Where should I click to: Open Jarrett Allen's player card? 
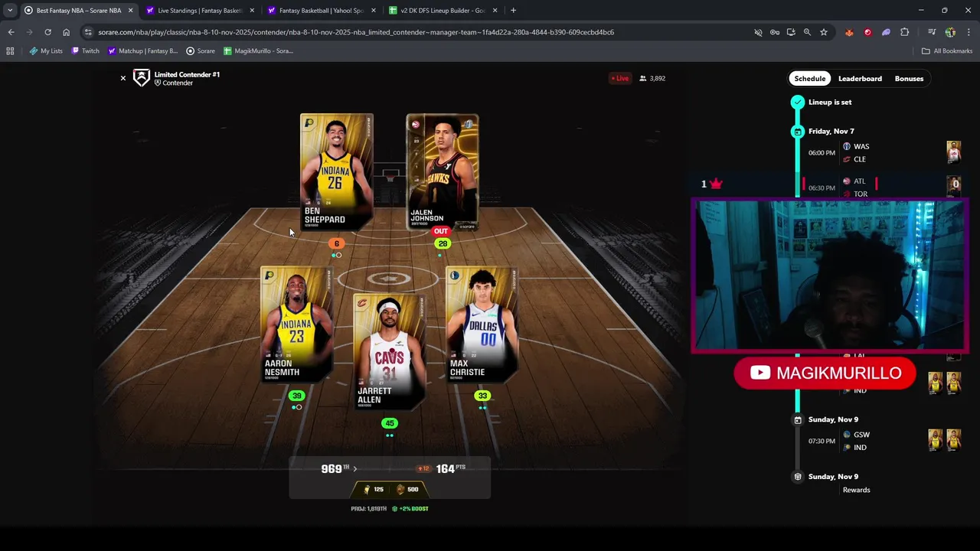click(389, 351)
